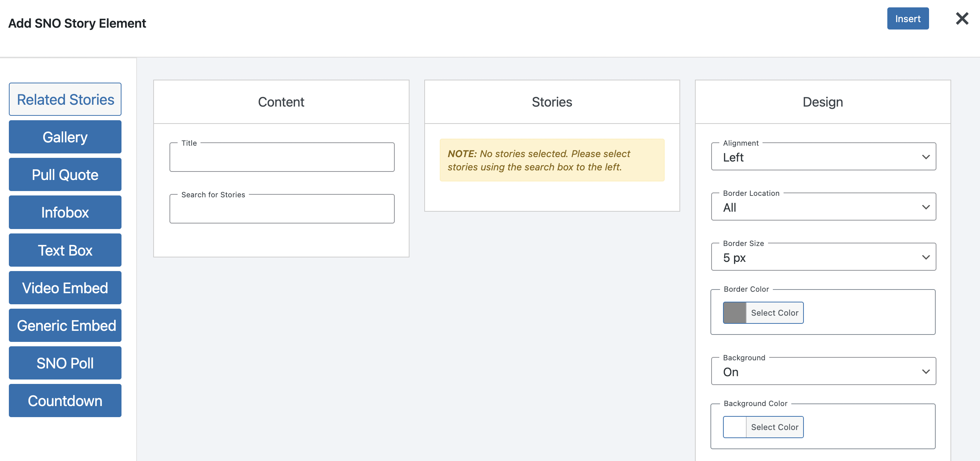Open the Video Embed element

click(x=65, y=288)
